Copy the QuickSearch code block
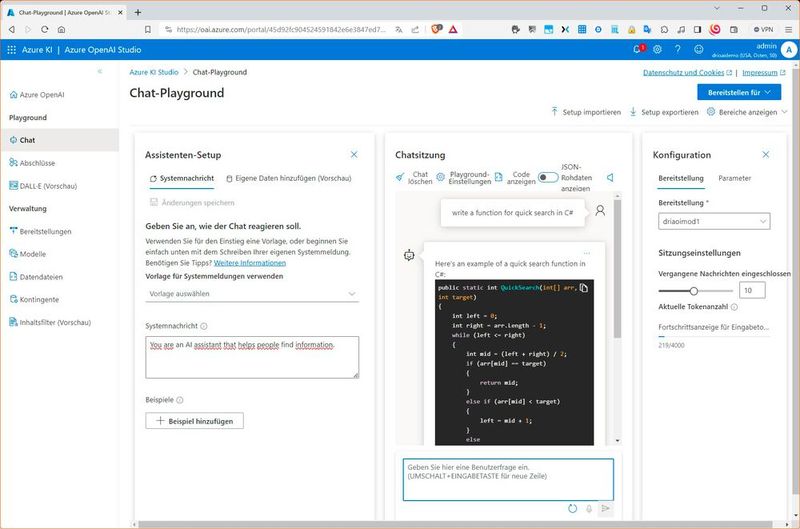The height and width of the screenshot is (529, 800). 584,288
